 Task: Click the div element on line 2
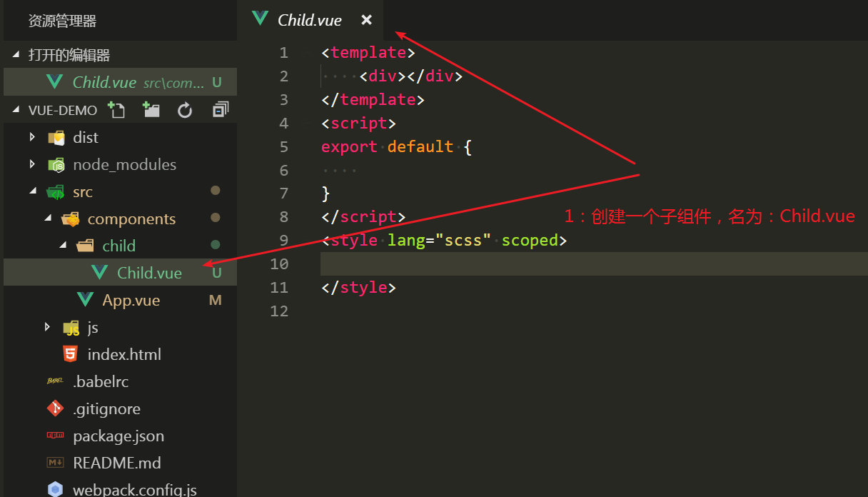click(x=411, y=76)
